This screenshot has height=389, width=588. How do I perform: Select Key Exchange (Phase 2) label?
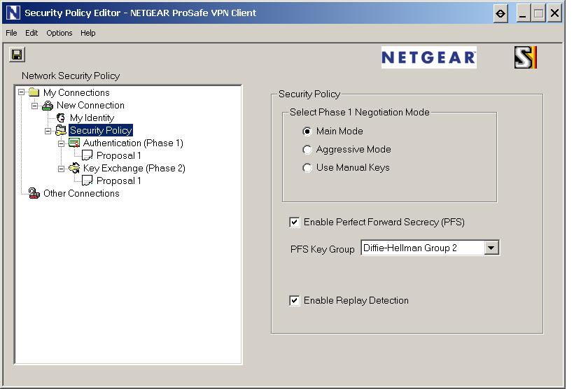tap(134, 169)
